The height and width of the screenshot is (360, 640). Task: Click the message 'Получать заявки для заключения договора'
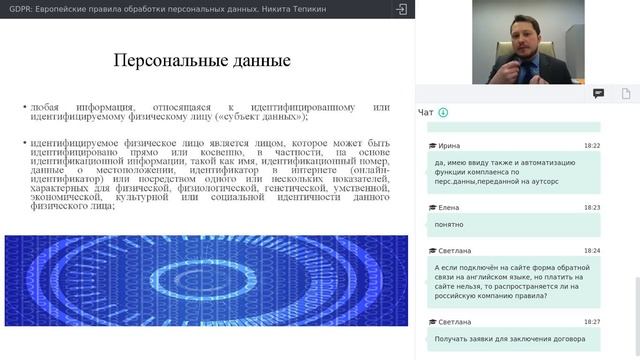point(514,339)
